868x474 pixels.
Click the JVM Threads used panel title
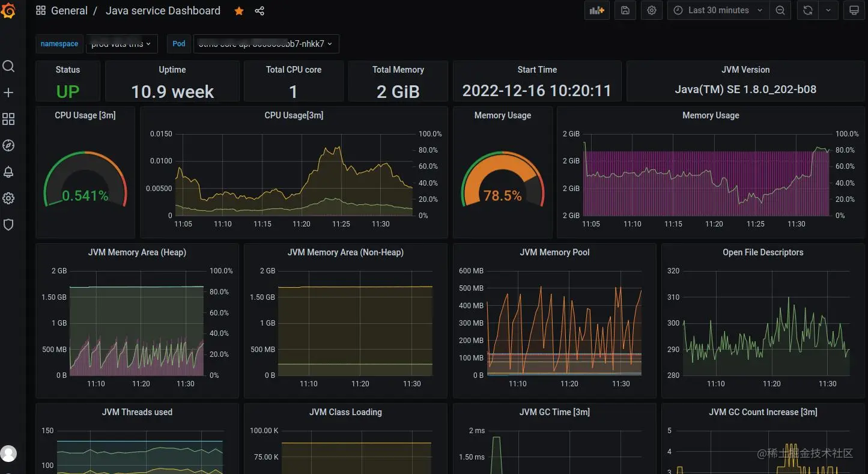137,412
